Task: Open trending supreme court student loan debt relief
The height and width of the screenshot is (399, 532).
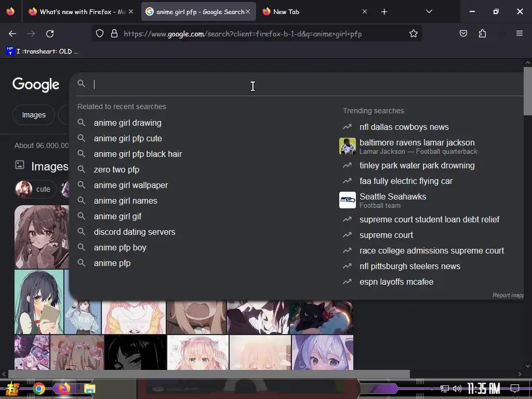Action: (x=429, y=220)
